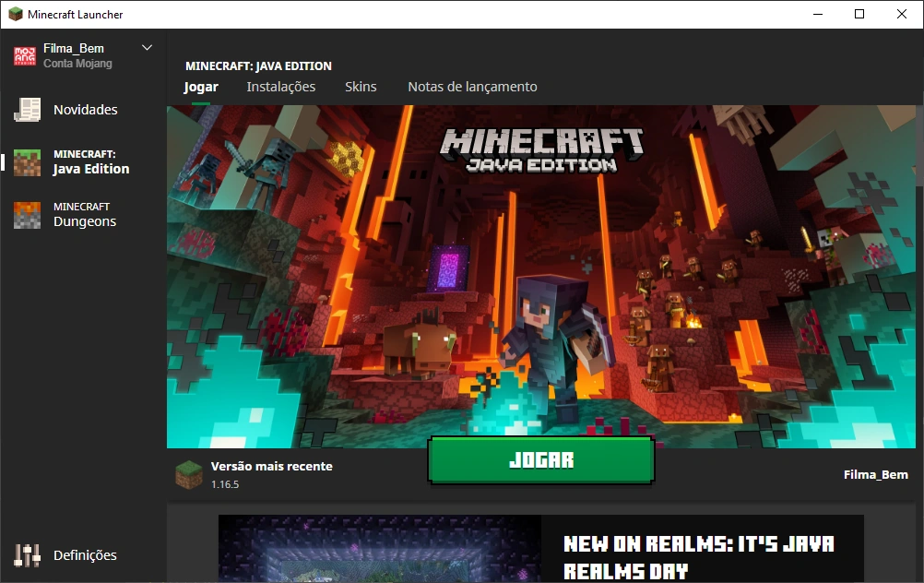Click the vertical scrollbar on the right

point(920,148)
